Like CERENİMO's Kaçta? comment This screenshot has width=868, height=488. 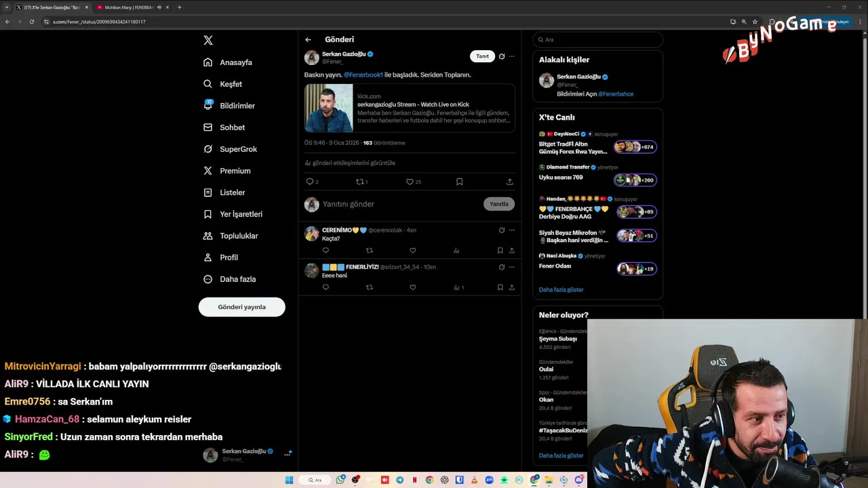(x=412, y=250)
